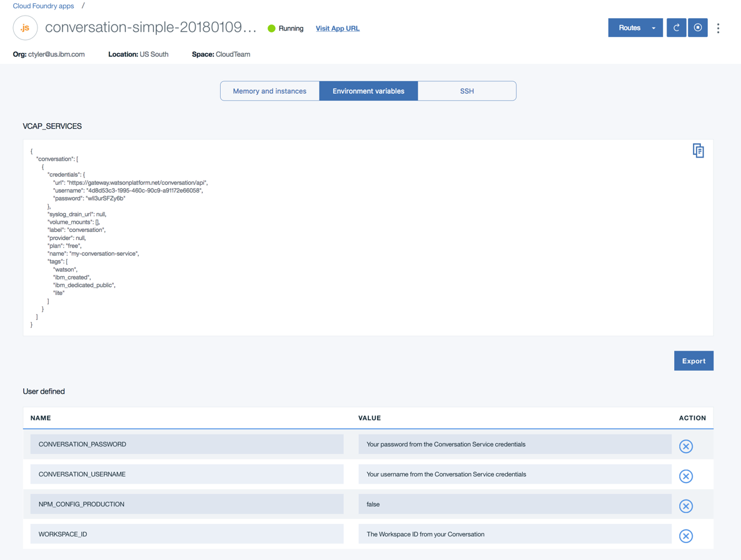Image resolution: width=741 pixels, height=560 pixels.
Task: Edit the NPM_CONFIG_PRODUCTION name field
Action: 187,504
